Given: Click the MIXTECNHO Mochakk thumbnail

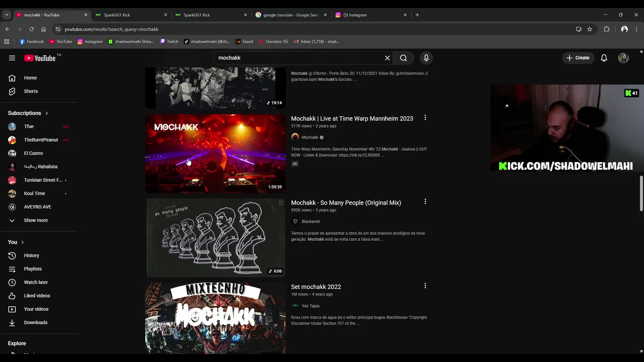Looking at the screenshot, I should tap(215, 318).
